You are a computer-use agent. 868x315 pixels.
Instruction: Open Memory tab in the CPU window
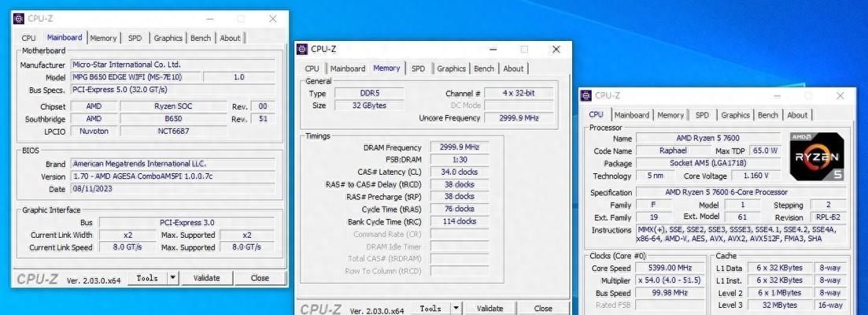point(670,115)
